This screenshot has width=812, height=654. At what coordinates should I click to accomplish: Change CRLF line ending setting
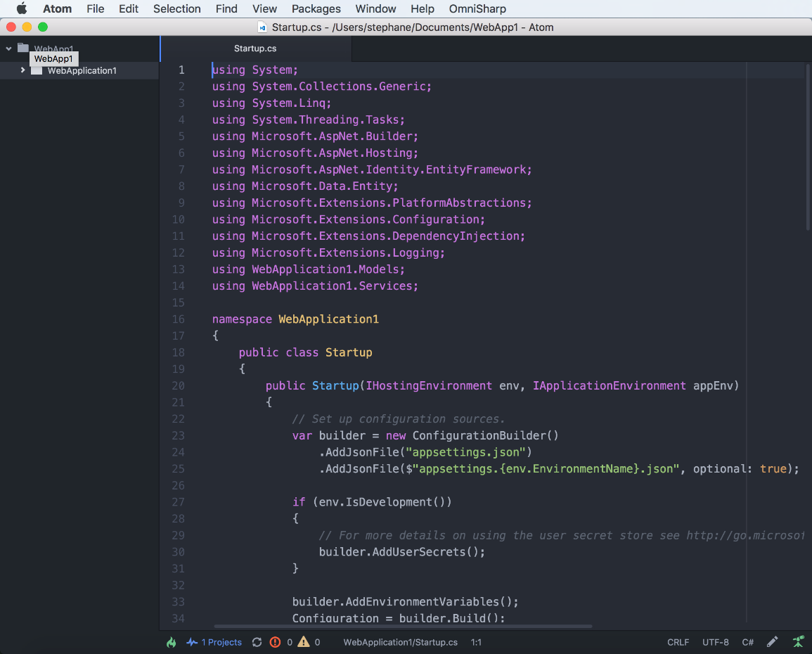(678, 642)
